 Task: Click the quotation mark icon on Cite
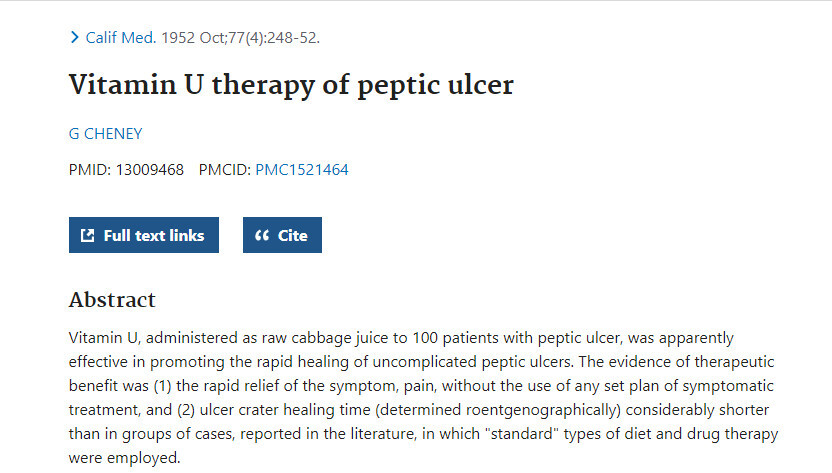click(x=262, y=235)
